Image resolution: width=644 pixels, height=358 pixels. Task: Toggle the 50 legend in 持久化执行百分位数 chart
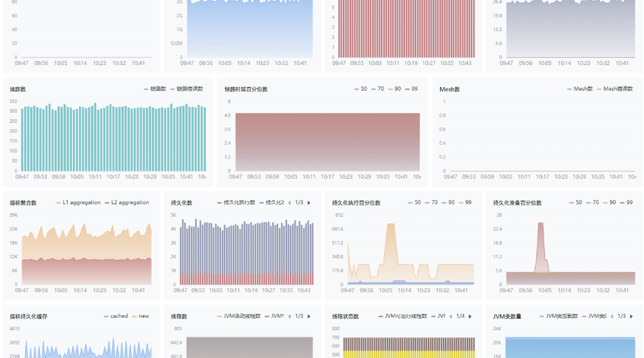[414, 203]
